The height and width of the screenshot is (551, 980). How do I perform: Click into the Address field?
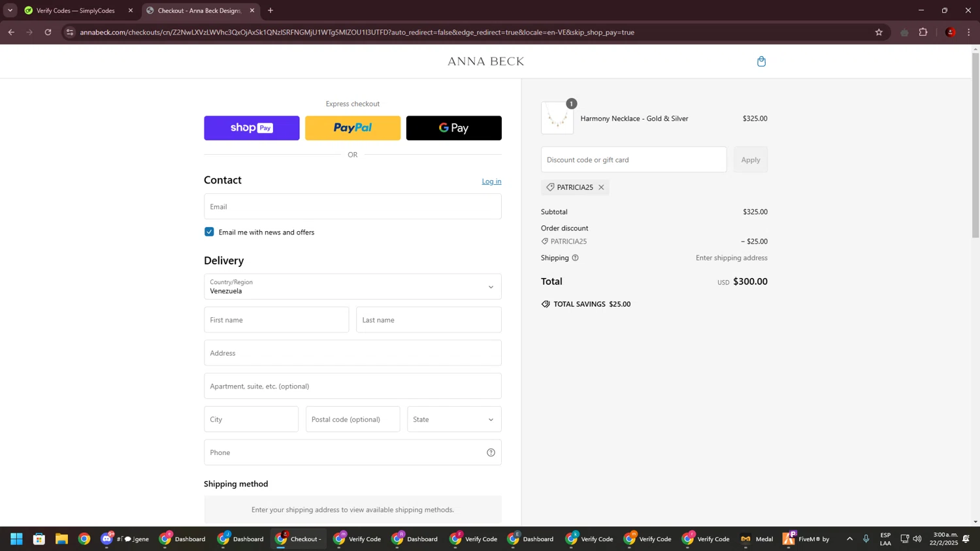pyautogui.click(x=353, y=353)
